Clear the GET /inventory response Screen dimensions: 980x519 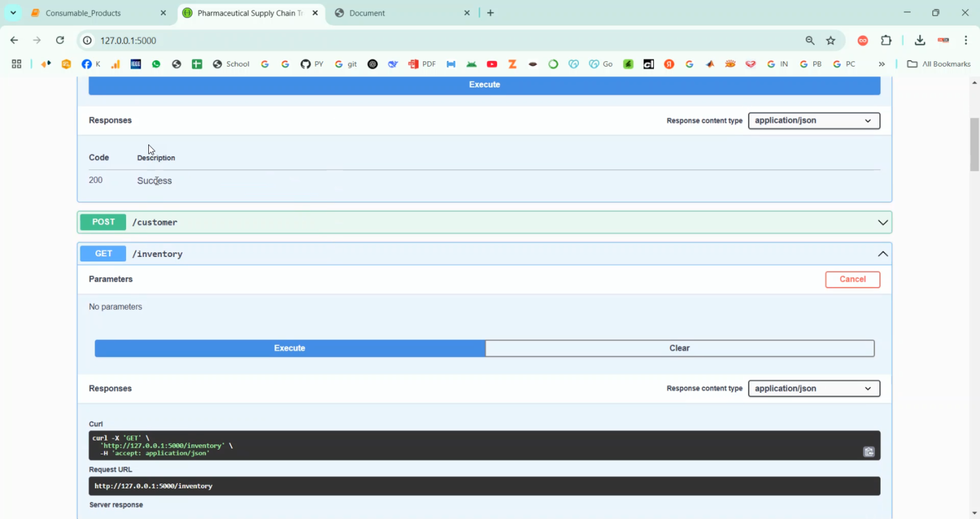coord(679,348)
